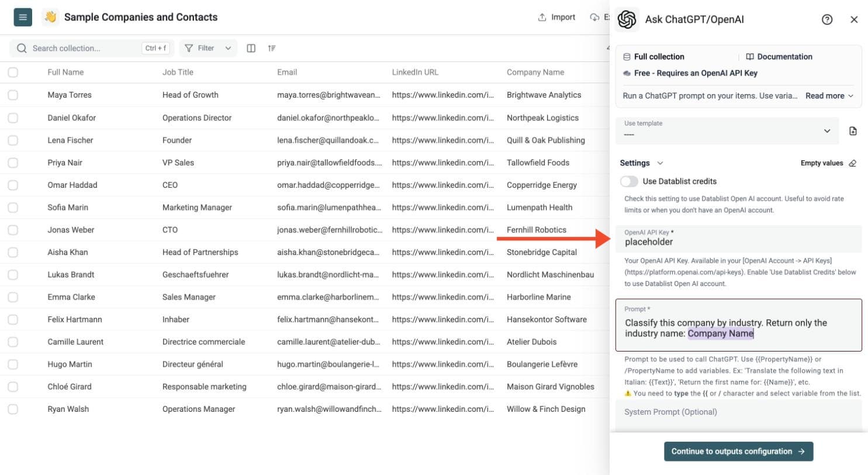
Task: Click the Sample Companies and Contacts title
Action: point(141,17)
